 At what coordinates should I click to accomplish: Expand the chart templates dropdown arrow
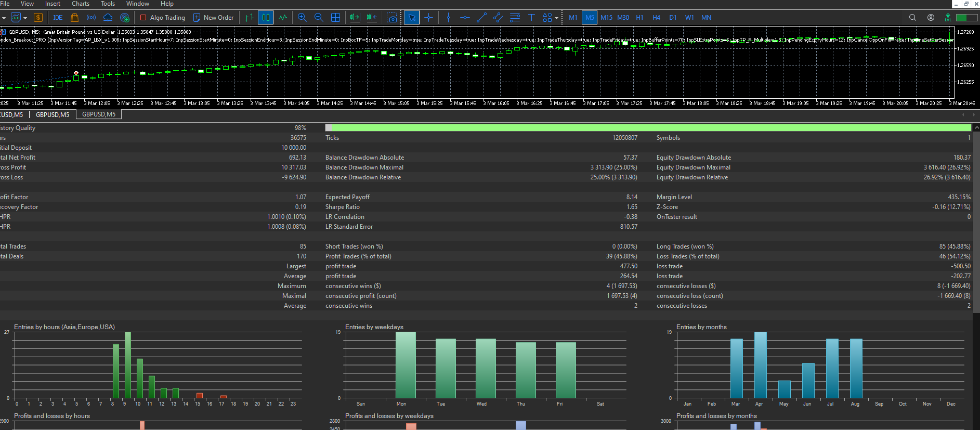point(25,18)
